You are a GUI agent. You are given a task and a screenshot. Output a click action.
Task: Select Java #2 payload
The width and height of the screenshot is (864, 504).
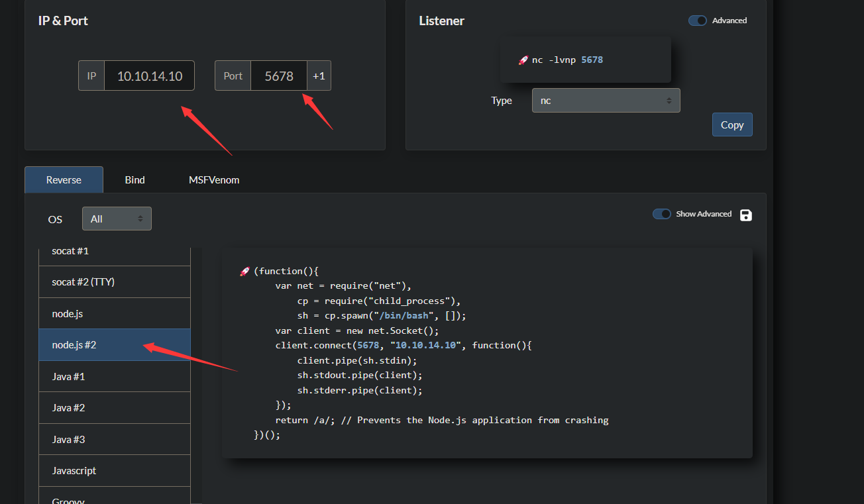[x=115, y=407]
